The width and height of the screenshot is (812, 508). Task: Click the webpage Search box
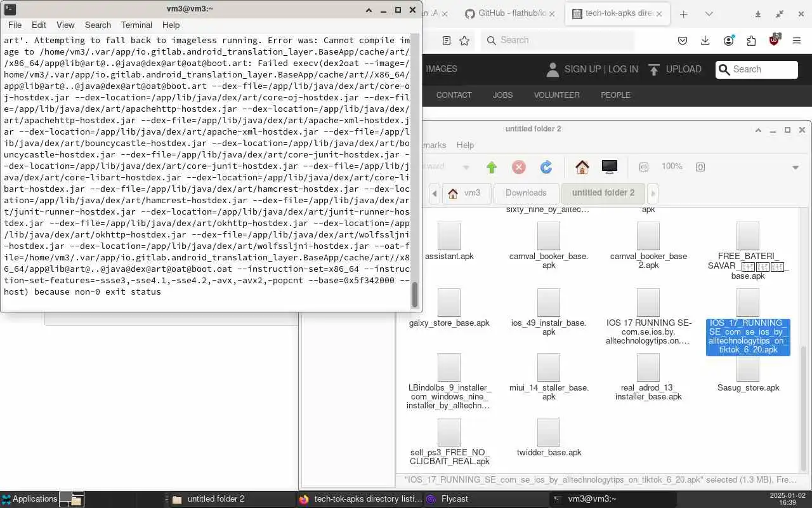(757, 69)
